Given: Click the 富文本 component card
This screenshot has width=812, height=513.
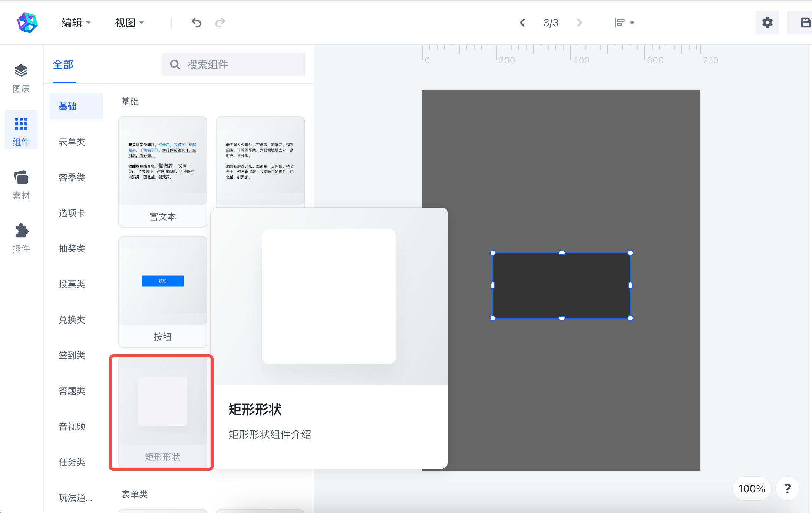Looking at the screenshot, I should (x=163, y=172).
